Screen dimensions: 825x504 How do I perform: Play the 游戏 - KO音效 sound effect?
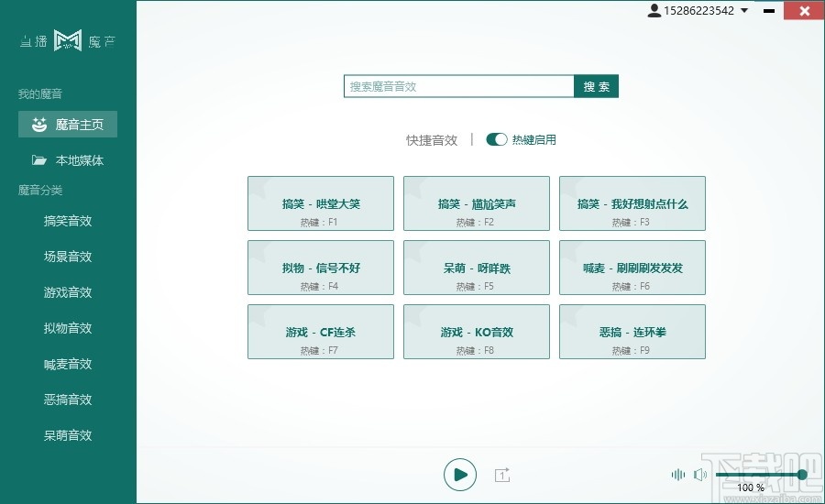[476, 332]
